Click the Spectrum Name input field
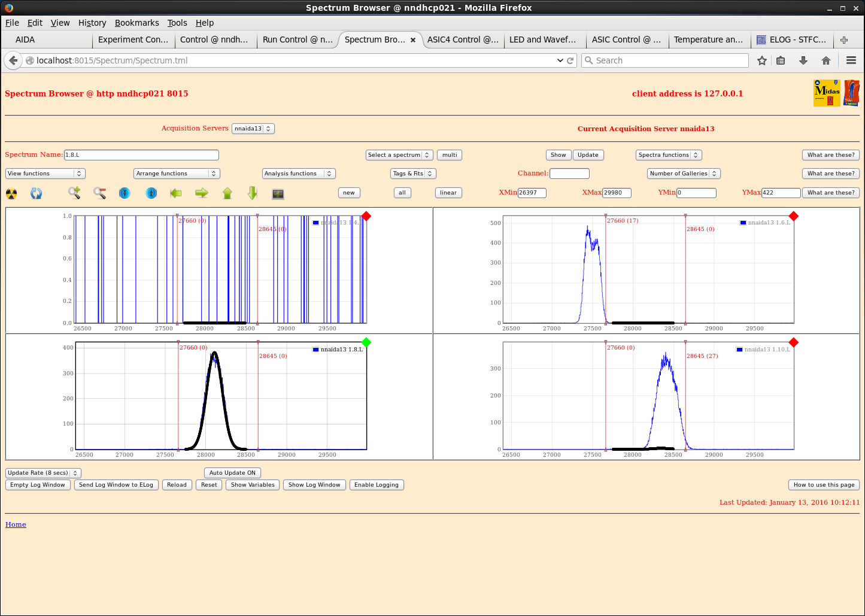Screen dimensions: 865x616 [x=141, y=155]
